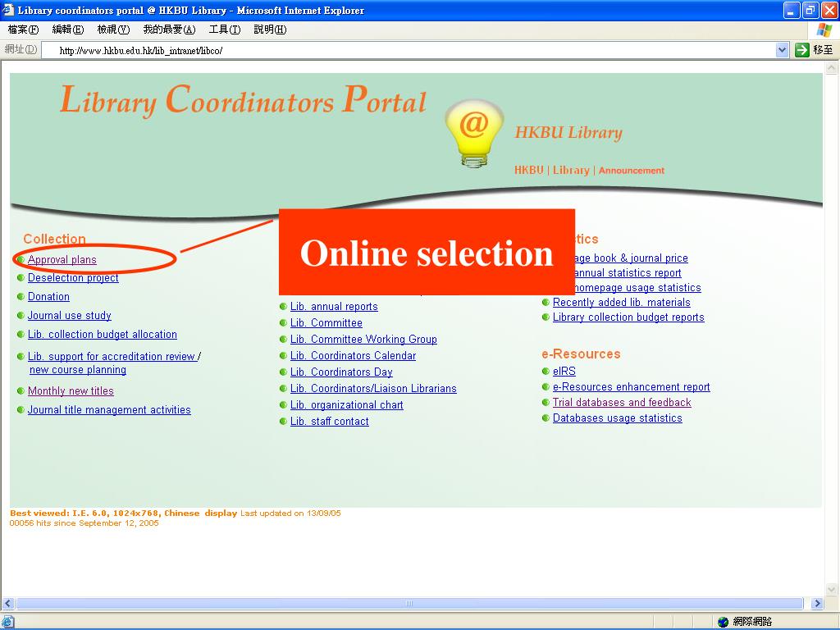Open the 我的最愛(A) Favorites menu
The height and width of the screenshot is (630, 840).
[x=169, y=30]
